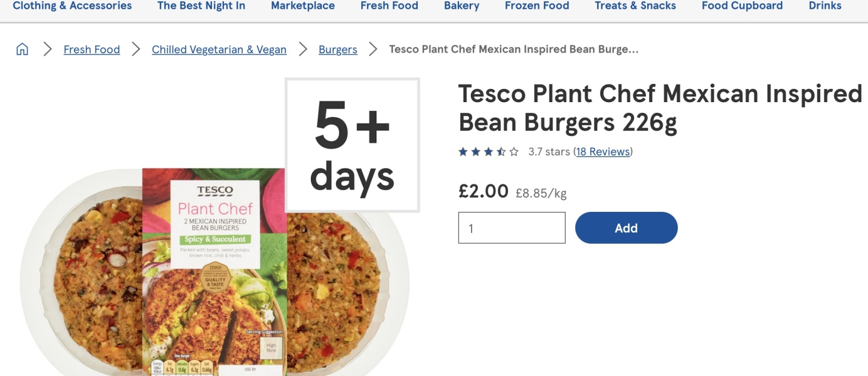Go to the Marketplace section
The height and width of the screenshot is (376, 868).
pyautogui.click(x=303, y=6)
